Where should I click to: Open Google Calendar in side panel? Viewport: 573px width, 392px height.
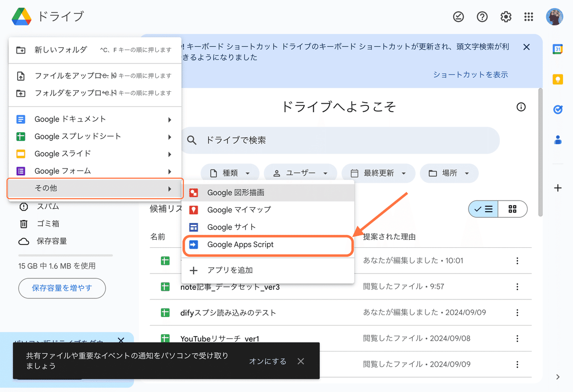tap(557, 49)
